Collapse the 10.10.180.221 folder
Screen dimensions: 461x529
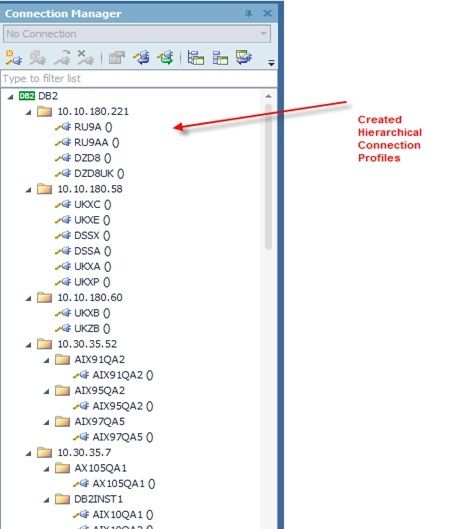click(28, 112)
